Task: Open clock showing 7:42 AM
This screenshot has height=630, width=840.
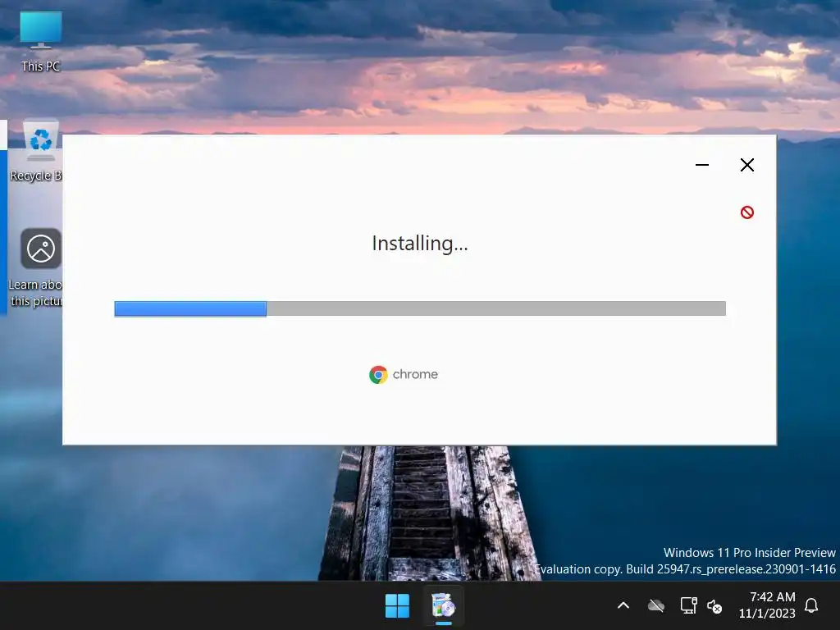Action: coord(767,605)
